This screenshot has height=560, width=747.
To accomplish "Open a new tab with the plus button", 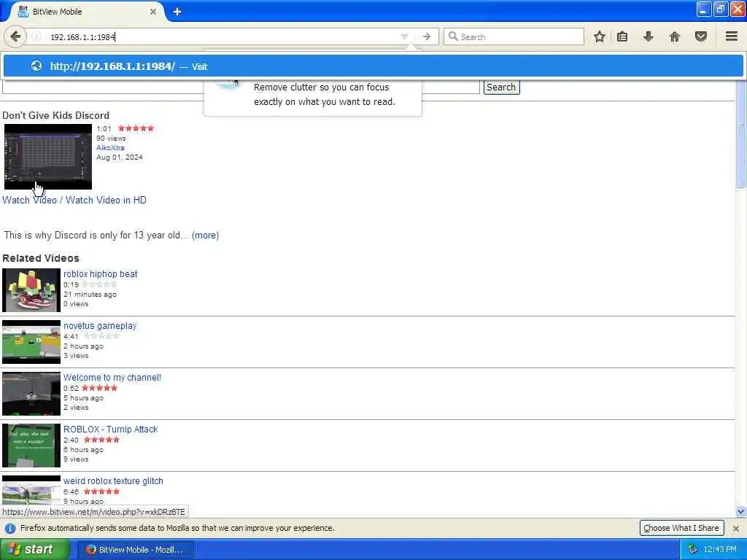I will tap(177, 12).
